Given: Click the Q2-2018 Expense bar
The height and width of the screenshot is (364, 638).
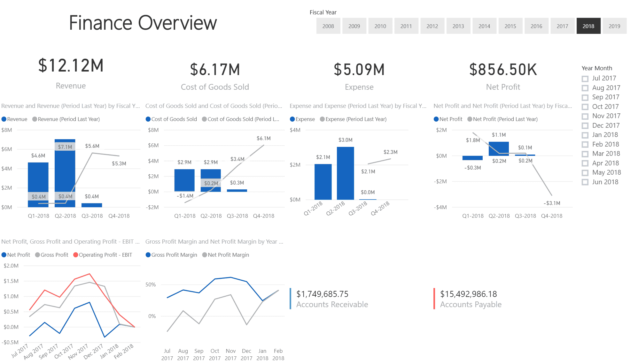Looking at the screenshot, I should (345, 173).
